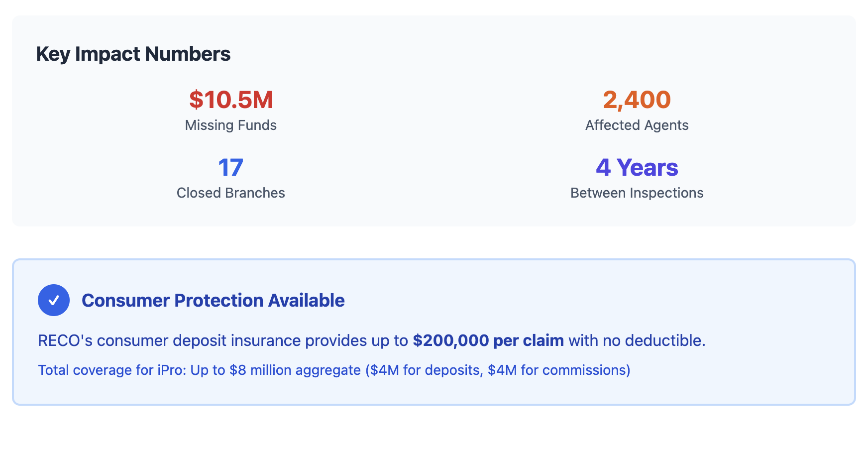
Task: Click the Between Inspections label
Action: [637, 193]
